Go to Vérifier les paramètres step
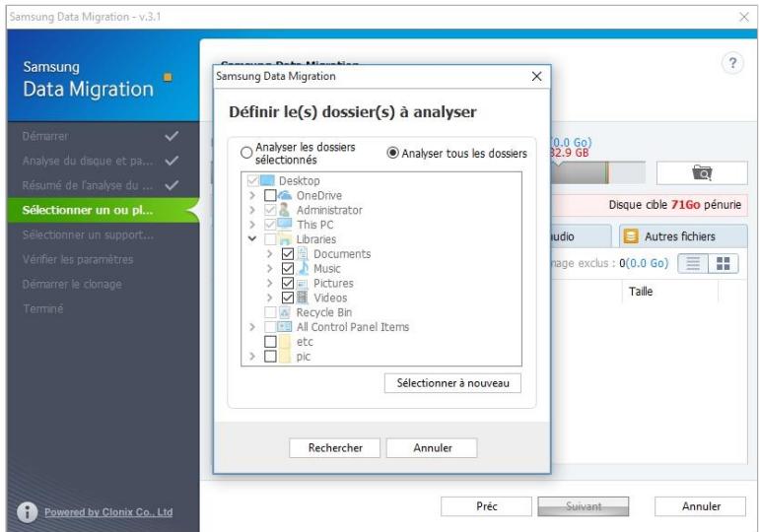 [103, 260]
